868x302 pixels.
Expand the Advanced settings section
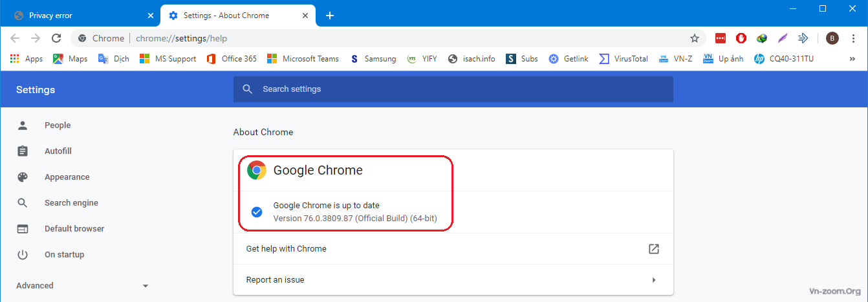(83, 285)
